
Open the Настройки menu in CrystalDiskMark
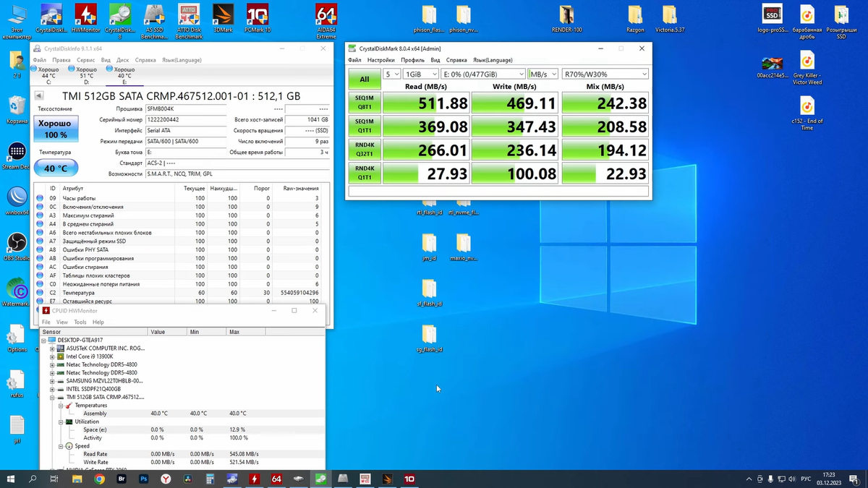click(x=380, y=60)
